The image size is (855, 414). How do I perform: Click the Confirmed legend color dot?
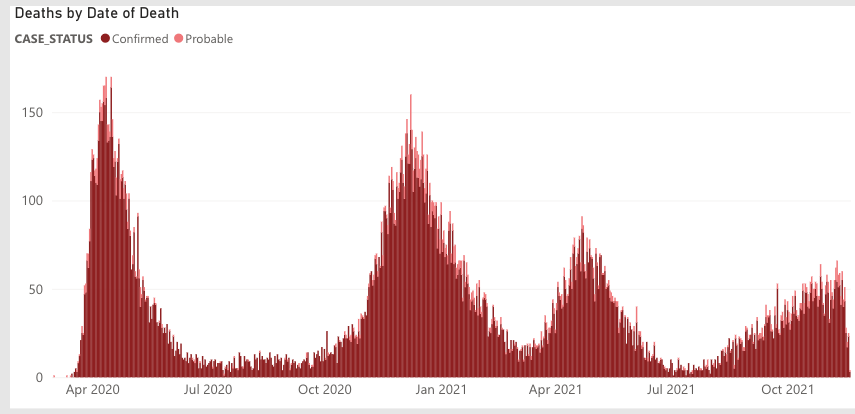pyautogui.click(x=105, y=39)
